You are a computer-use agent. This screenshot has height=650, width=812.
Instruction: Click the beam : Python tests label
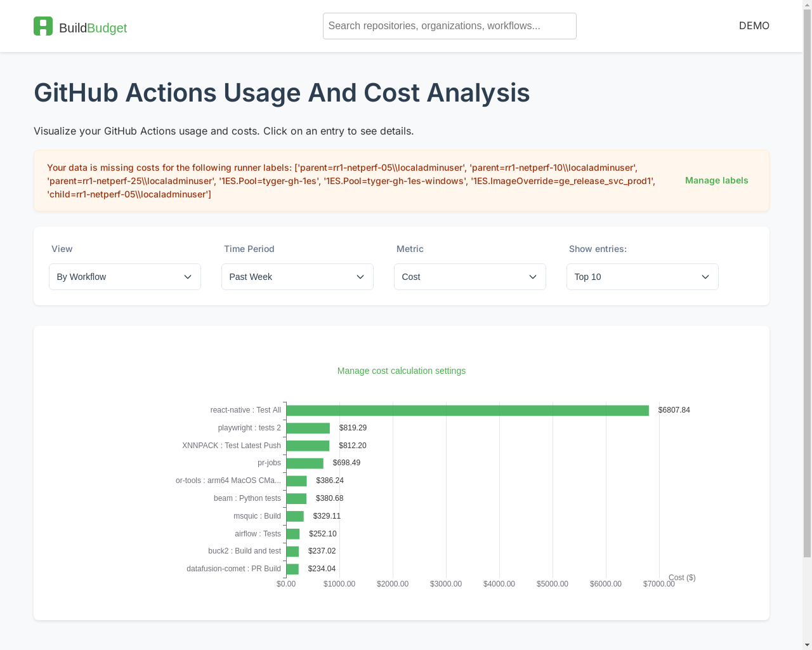point(247,498)
